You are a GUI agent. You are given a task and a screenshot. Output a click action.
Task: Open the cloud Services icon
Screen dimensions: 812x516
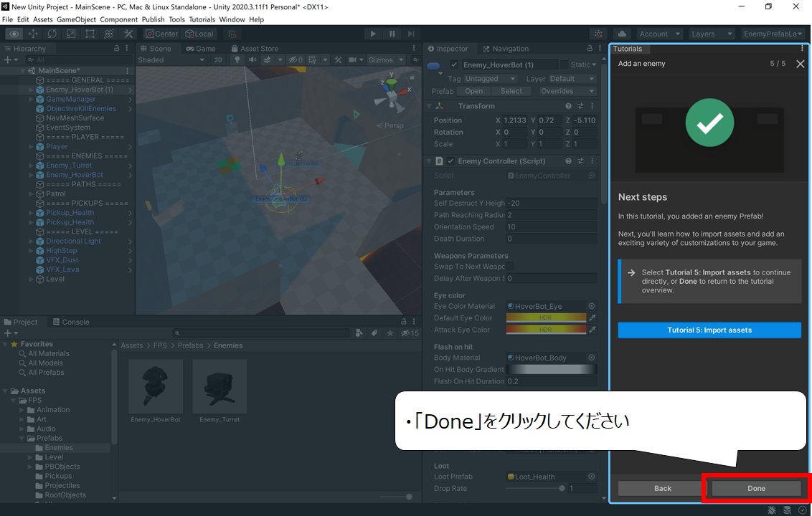(622, 34)
